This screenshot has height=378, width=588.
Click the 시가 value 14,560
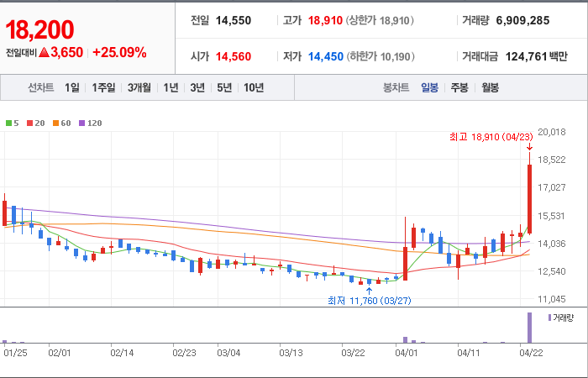point(234,56)
